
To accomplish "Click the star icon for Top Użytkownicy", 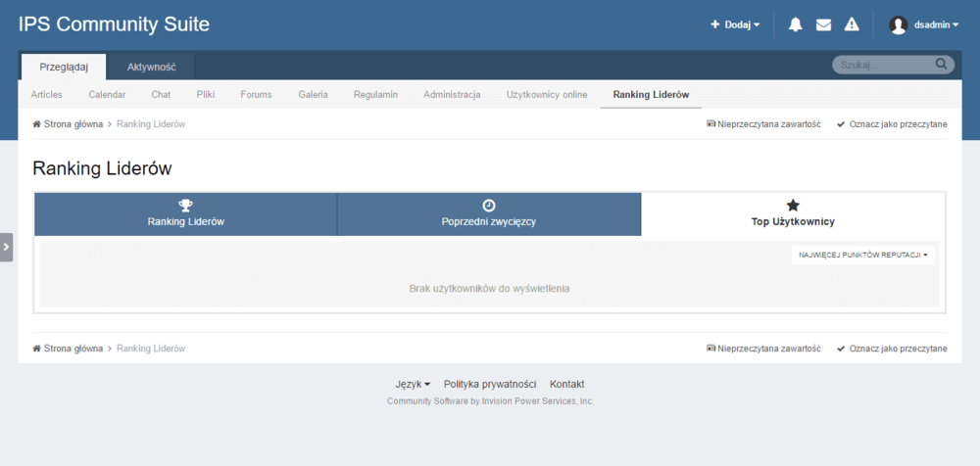I will pyautogui.click(x=793, y=205).
